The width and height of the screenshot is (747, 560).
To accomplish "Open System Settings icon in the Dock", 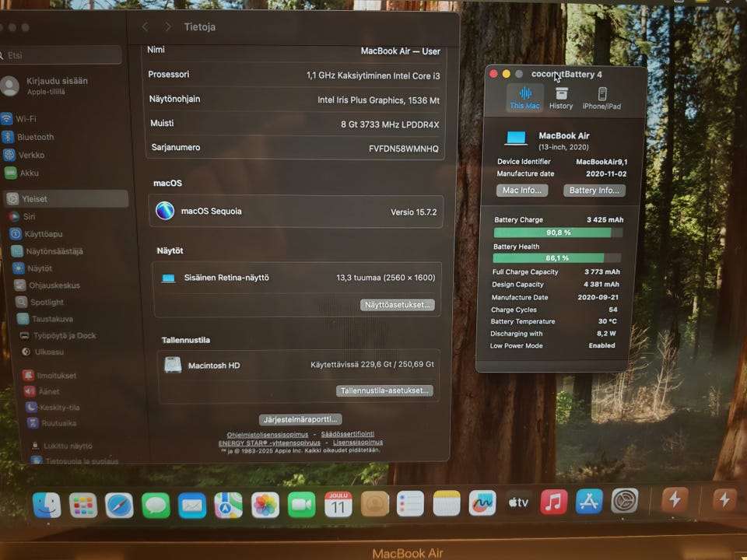I will [625, 501].
